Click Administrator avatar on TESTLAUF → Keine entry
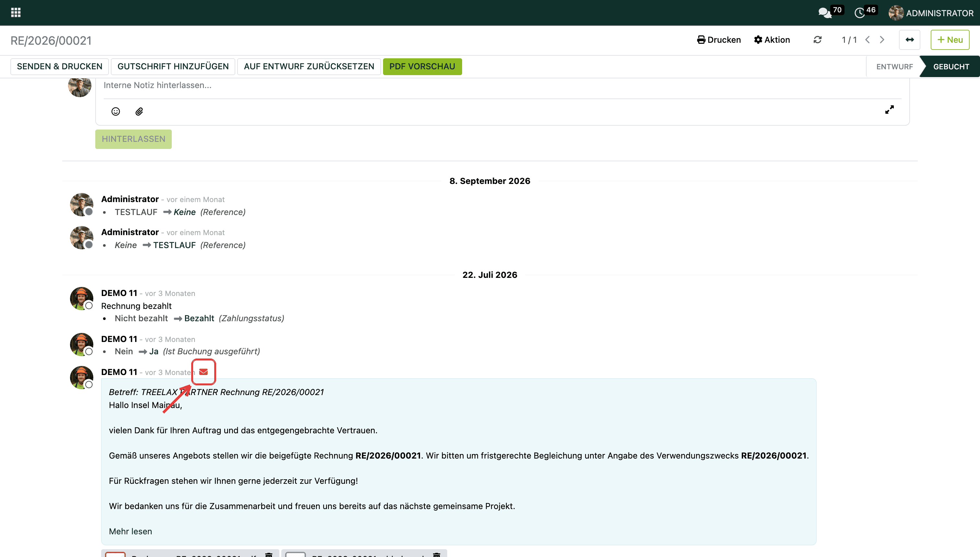 [82, 205]
